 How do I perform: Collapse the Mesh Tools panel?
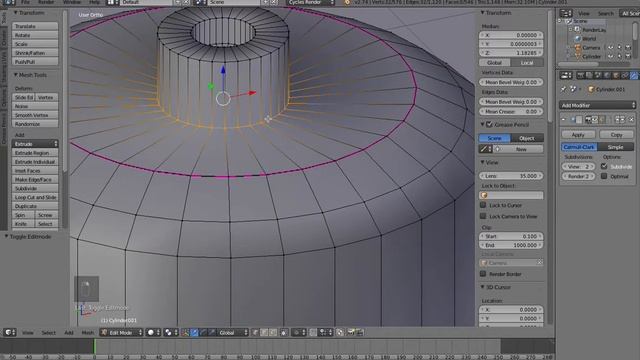(x=16, y=75)
